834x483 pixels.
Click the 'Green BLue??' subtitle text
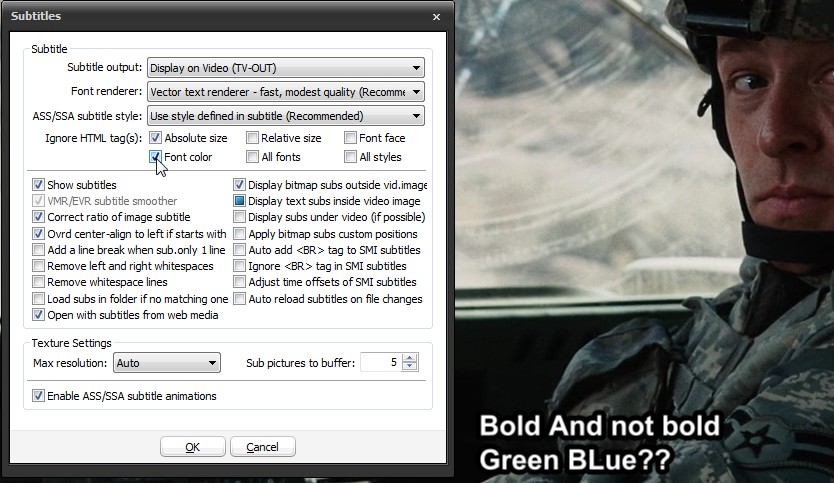574,460
